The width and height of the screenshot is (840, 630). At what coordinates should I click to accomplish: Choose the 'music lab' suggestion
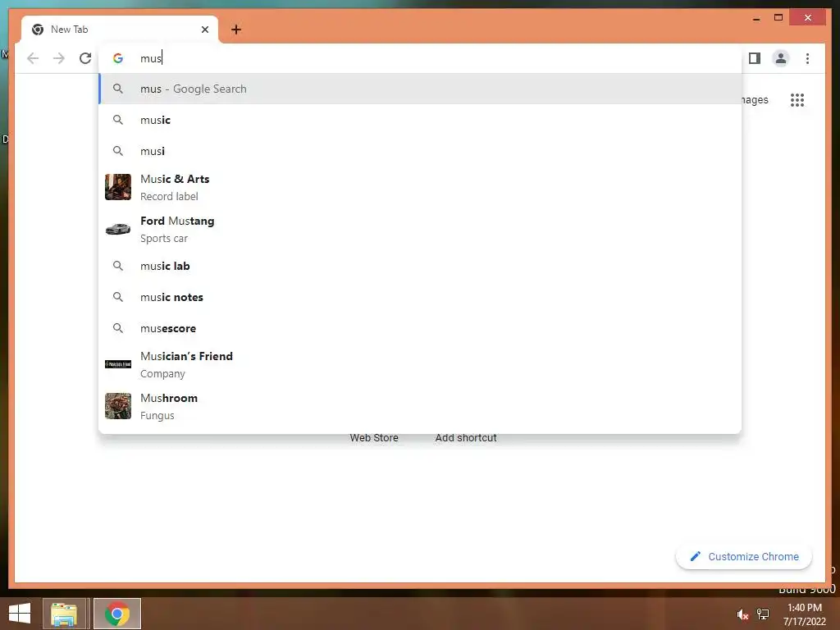(x=420, y=267)
